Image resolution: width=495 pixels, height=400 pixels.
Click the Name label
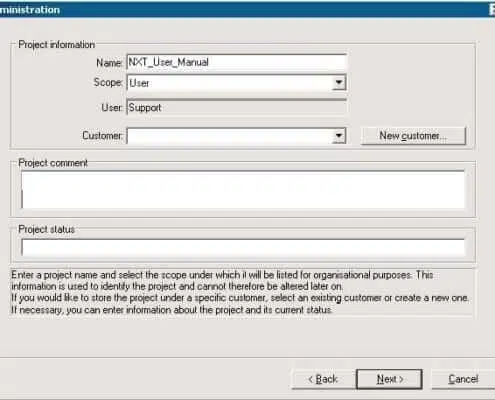[x=109, y=63]
